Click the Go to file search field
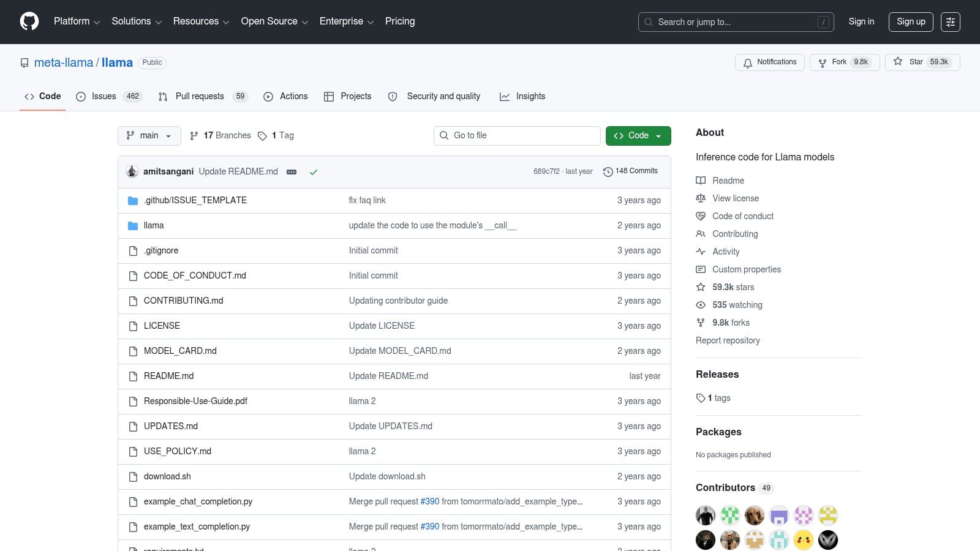 pyautogui.click(x=517, y=136)
